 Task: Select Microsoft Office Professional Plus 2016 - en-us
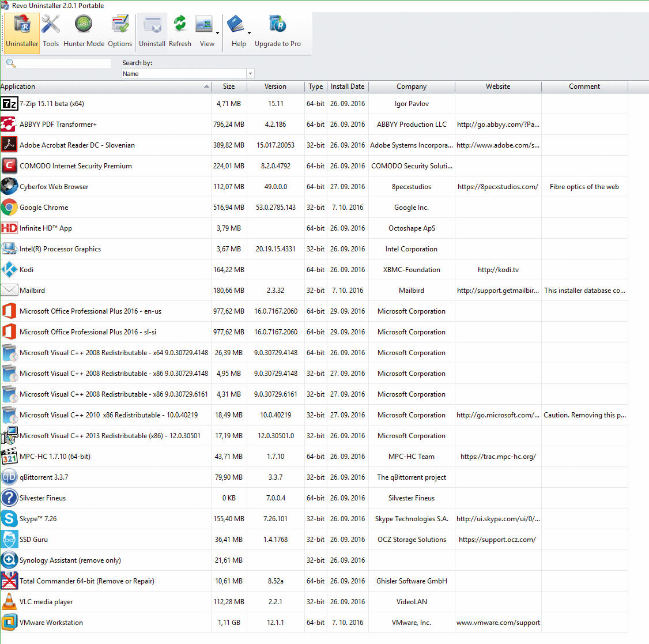314,311
